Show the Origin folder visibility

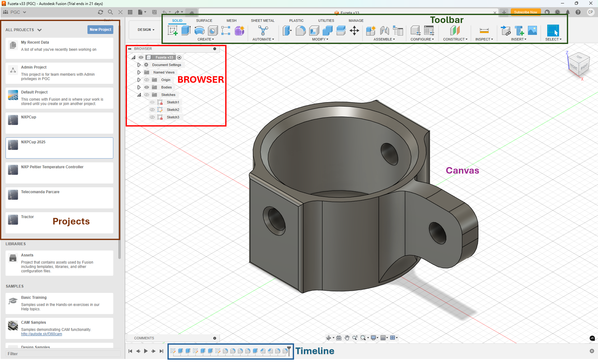pyautogui.click(x=147, y=80)
